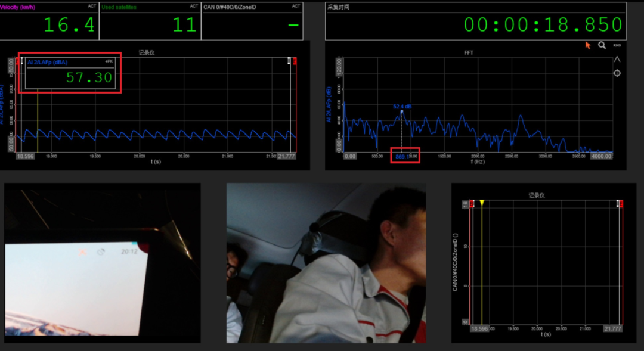This screenshot has height=351, width=644.
Task: Toggle the RMS amplitude mode on FFT
Action: (x=617, y=45)
